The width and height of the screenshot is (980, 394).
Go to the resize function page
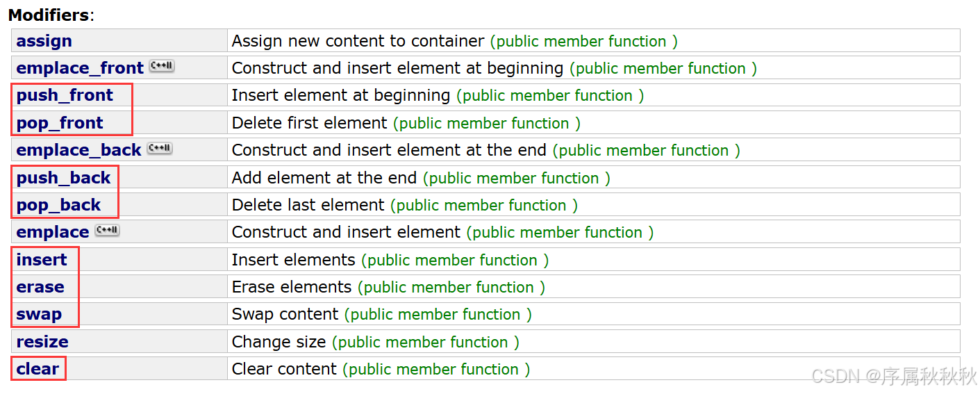click(x=42, y=342)
